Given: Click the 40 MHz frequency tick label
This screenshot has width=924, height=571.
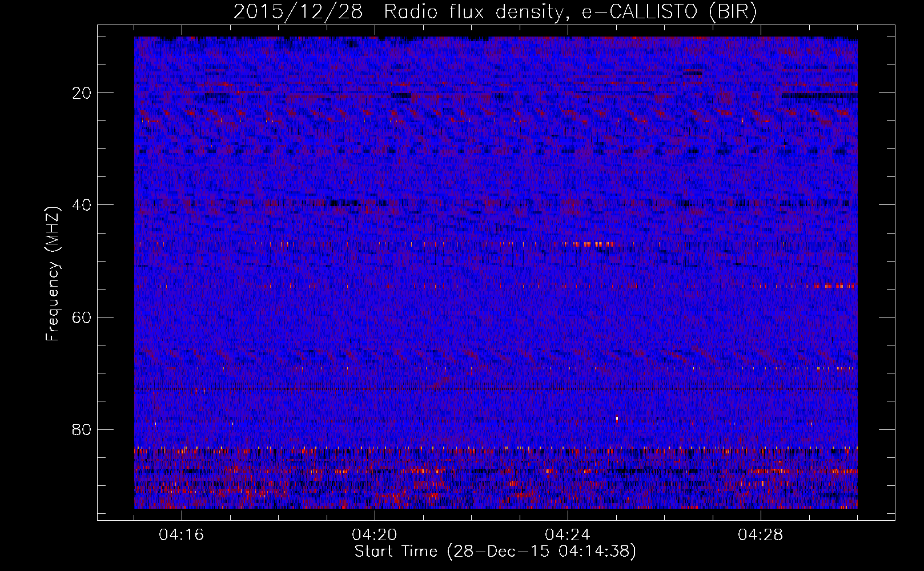Looking at the screenshot, I should click(82, 205).
